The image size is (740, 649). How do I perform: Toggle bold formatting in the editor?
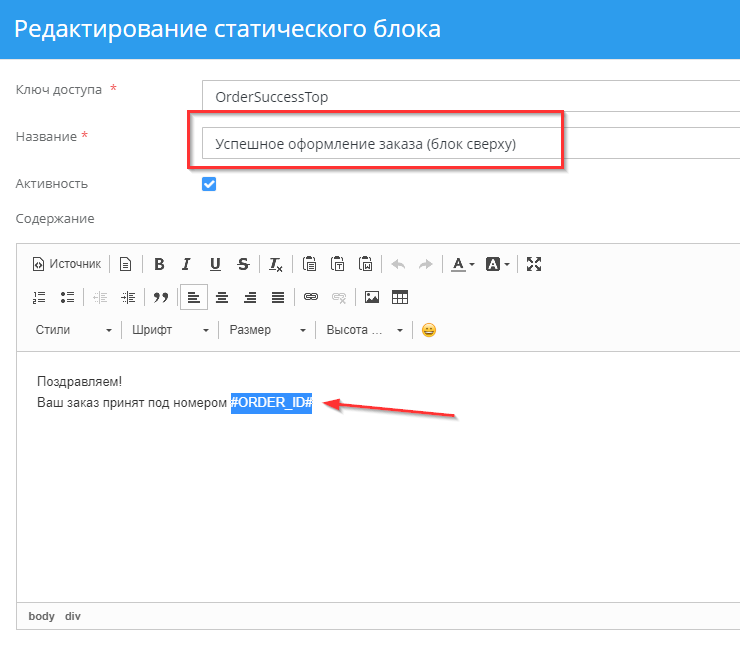[x=159, y=264]
